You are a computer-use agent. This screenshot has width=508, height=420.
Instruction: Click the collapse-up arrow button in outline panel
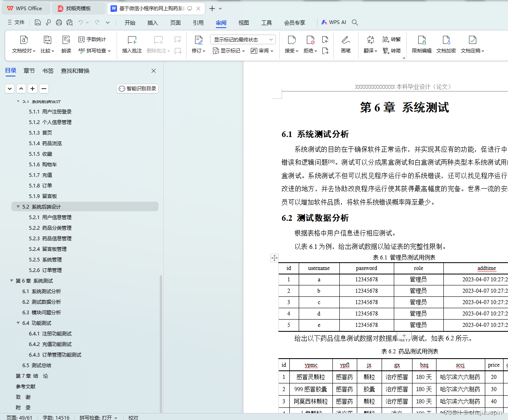(21, 88)
